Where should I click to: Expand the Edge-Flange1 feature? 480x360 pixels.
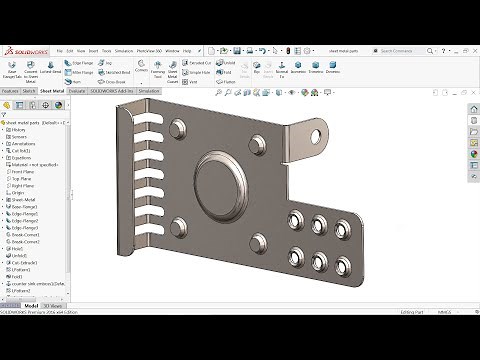click(x=3, y=214)
